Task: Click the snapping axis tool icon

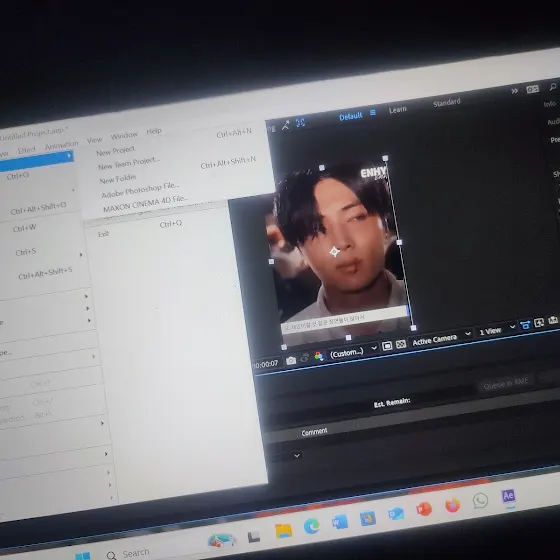Action: (285, 125)
